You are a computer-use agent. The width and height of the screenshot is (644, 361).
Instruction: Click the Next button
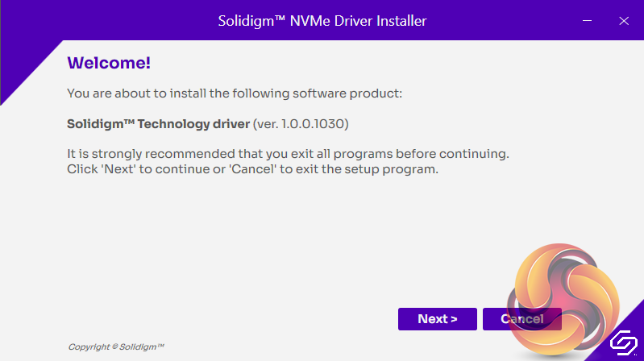click(437, 319)
